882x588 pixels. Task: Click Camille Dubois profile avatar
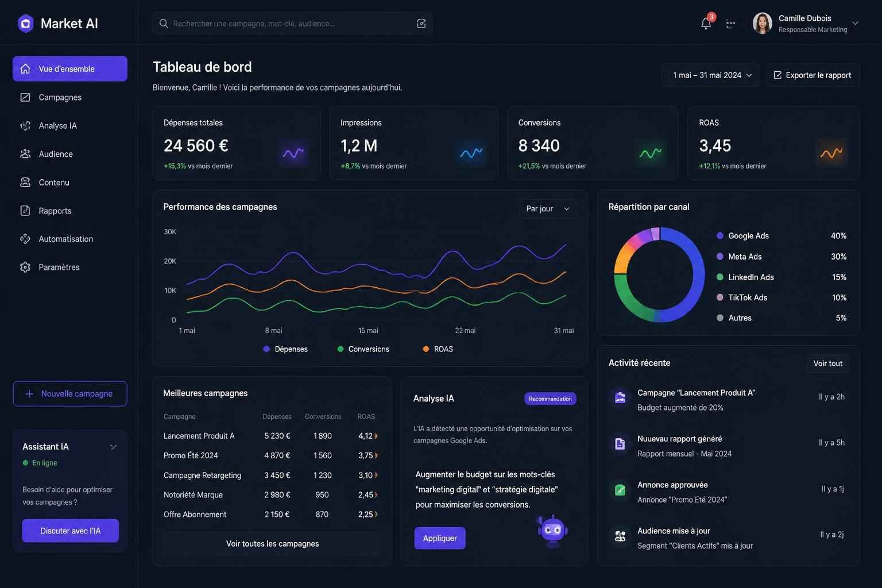pyautogui.click(x=762, y=24)
